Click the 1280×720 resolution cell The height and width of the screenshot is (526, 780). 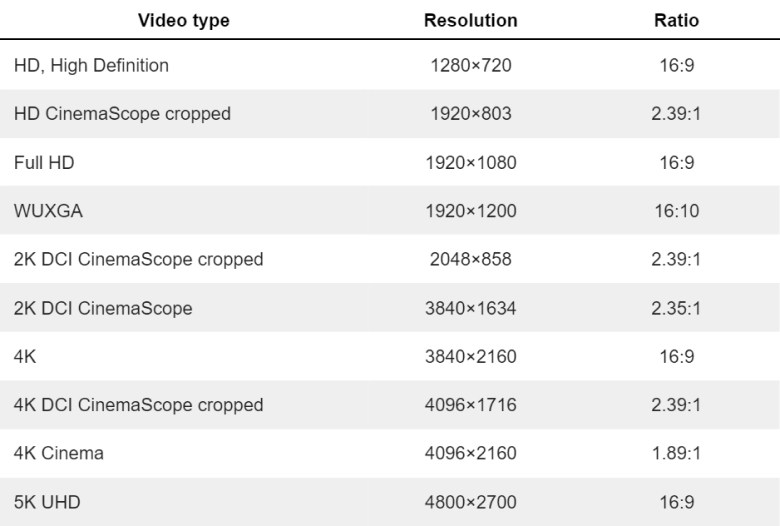click(x=471, y=66)
